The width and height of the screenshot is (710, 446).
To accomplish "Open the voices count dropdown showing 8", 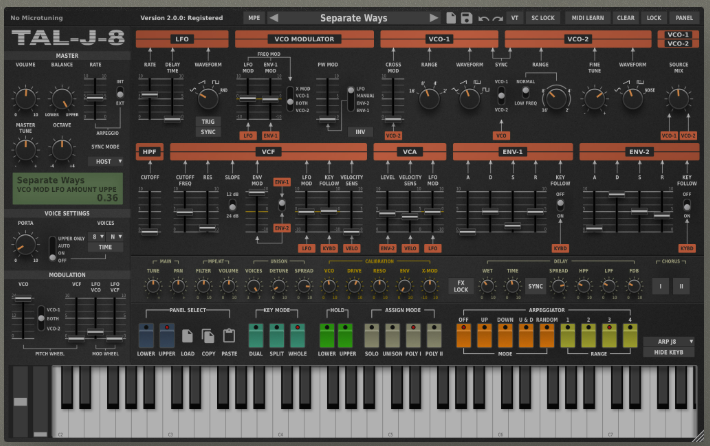I will pyautogui.click(x=96, y=236).
